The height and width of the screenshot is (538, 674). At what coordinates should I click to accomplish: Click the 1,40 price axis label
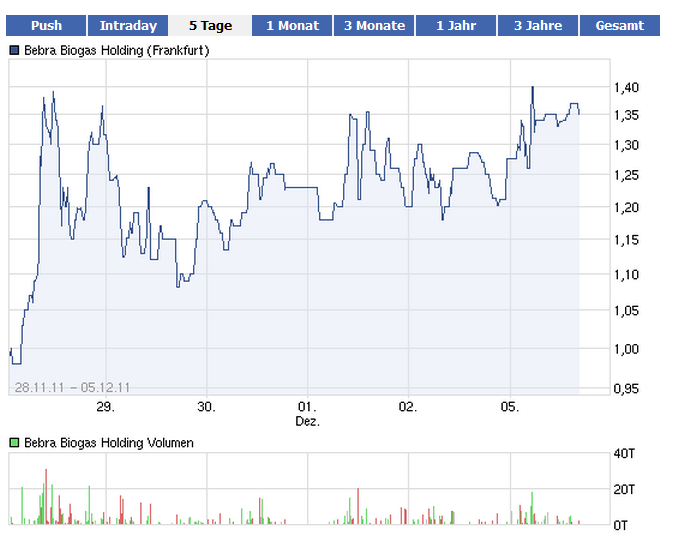click(626, 88)
